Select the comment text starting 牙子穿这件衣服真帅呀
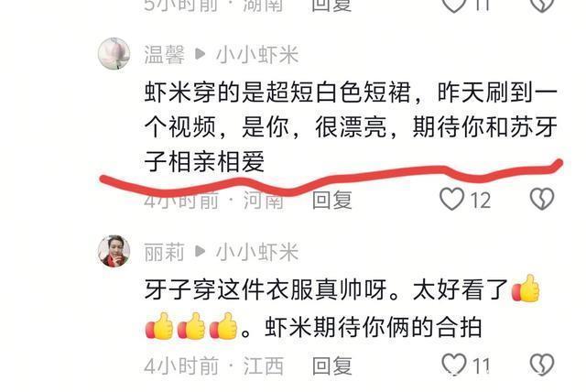This screenshot has height=392, width=586. pyautogui.click(x=342, y=308)
